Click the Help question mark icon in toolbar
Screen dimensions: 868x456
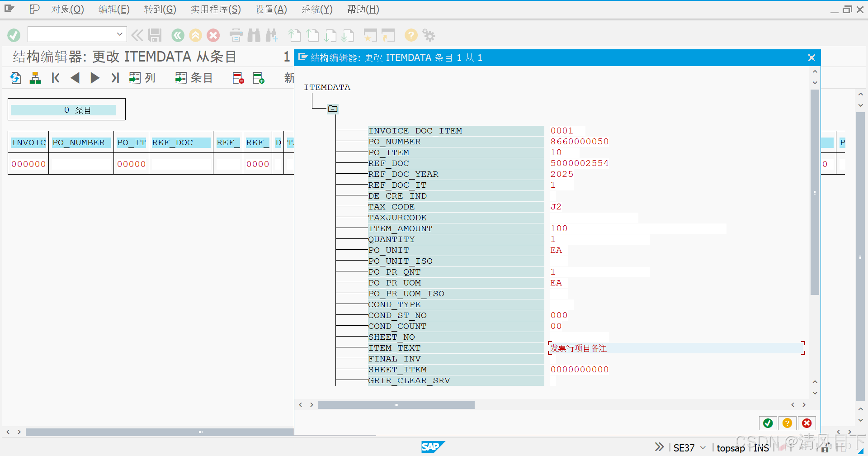pos(410,35)
